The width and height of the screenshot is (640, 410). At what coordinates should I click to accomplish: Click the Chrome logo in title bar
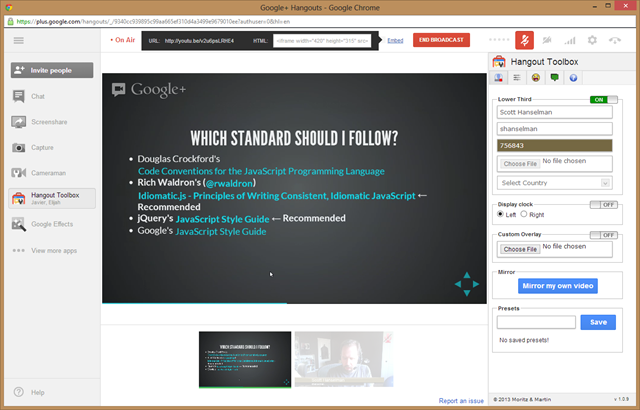tap(9, 7)
